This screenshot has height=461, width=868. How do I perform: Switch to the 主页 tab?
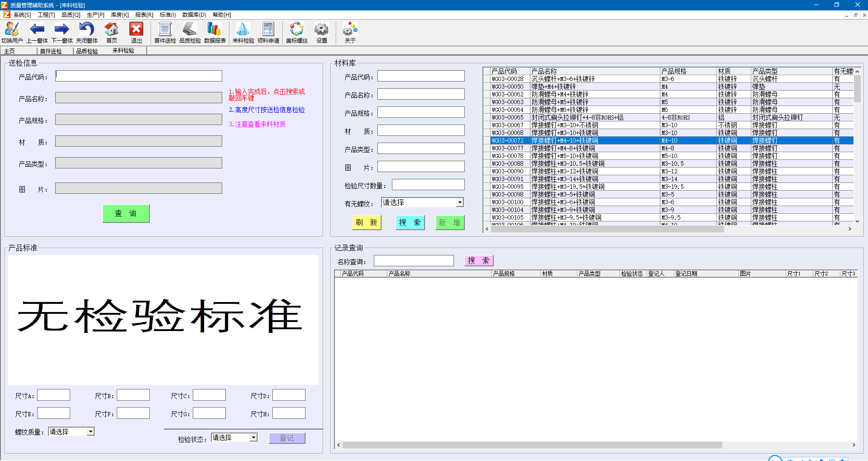pyautogui.click(x=18, y=51)
